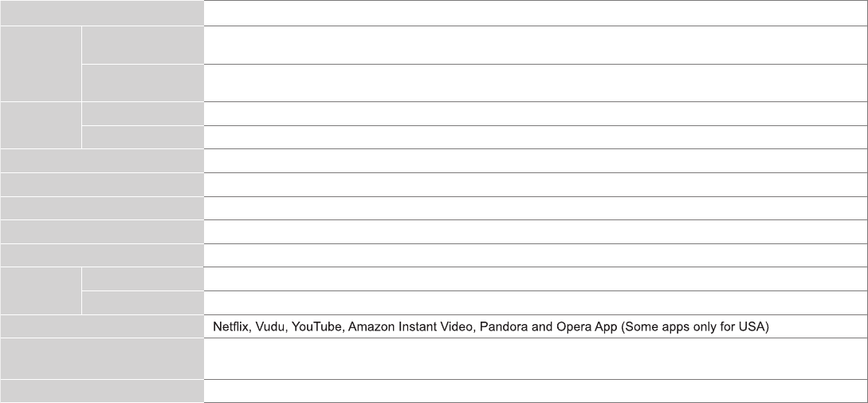Image resolution: width=868 pixels, height=403 pixels.
Task: Click the topmost gray header cell
Action: point(102,13)
